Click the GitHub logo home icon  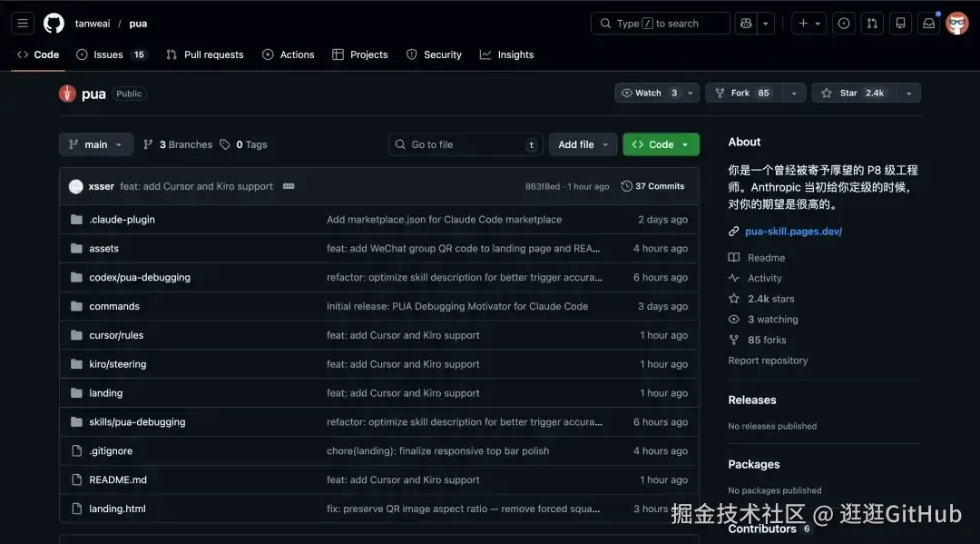pyautogui.click(x=54, y=24)
